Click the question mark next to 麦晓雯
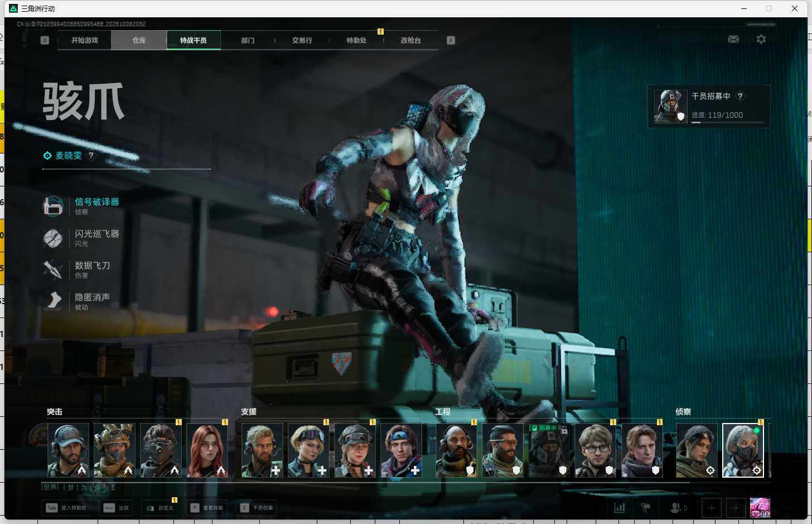Viewport: 812px width, 524px height. point(91,156)
